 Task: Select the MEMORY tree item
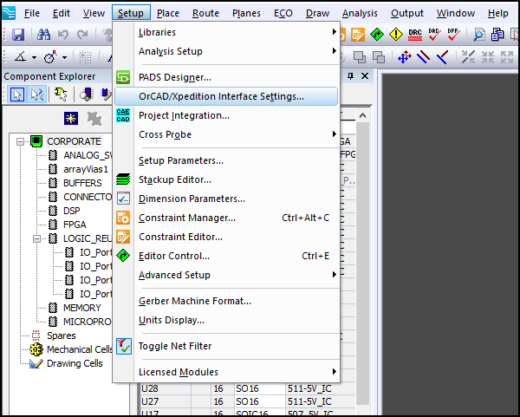[82, 307]
